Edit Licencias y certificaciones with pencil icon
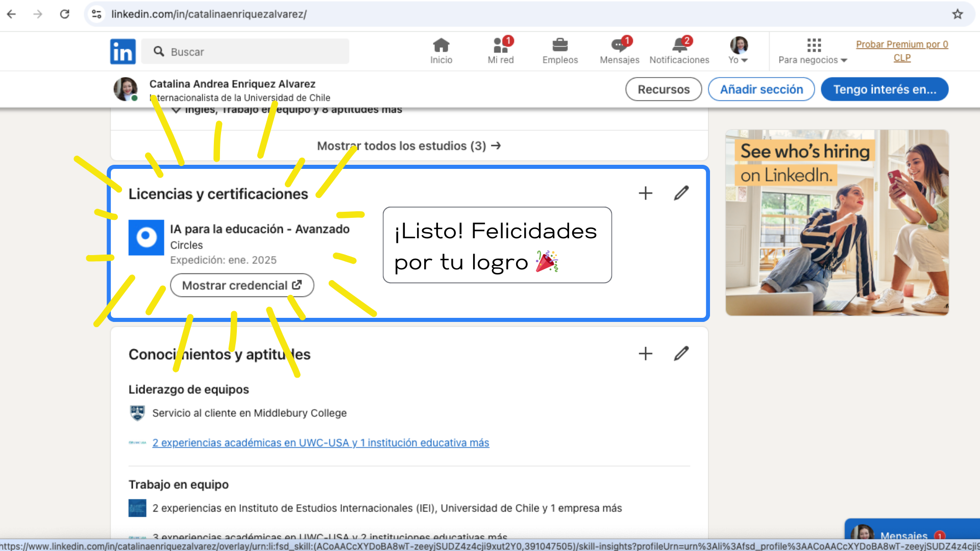The height and width of the screenshot is (551, 980). [x=681, y=193]
